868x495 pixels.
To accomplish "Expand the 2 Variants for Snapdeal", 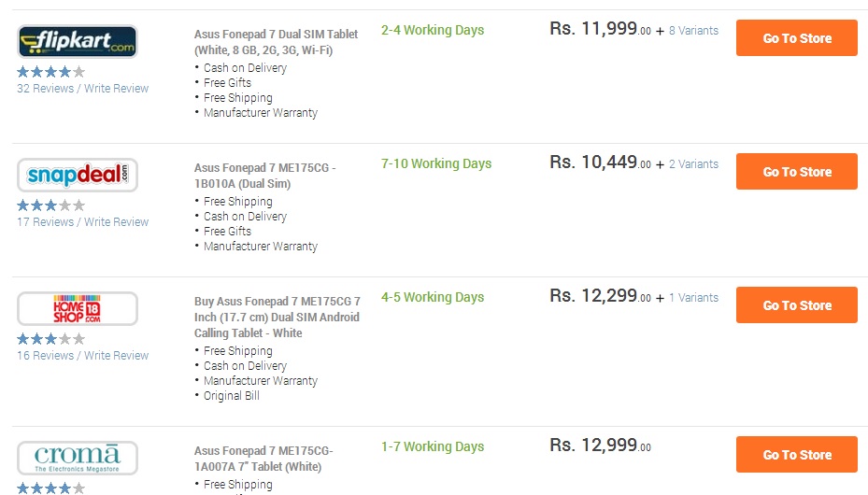I will click(x=693, y=164).
